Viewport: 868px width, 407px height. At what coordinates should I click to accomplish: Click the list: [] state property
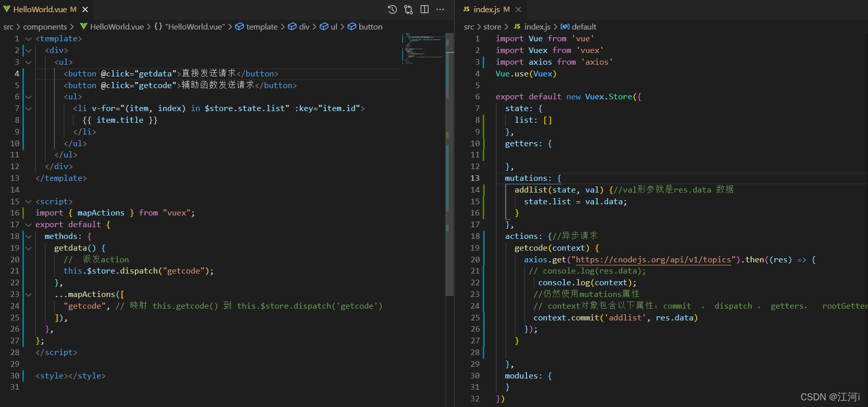pyautogui.click(x=533, y=120)
